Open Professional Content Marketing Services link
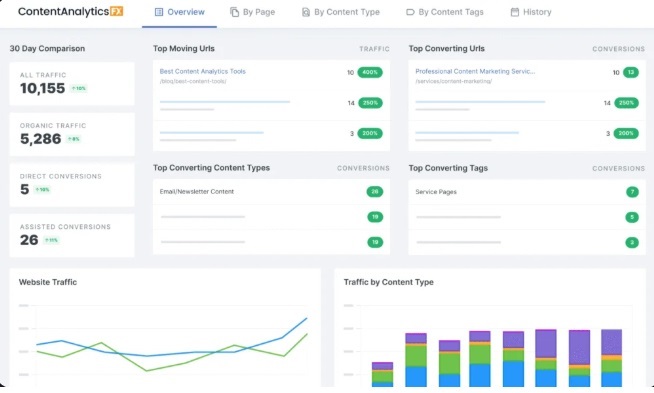The width and height of the screenshot is (654, 393). (x=475, y=71)
